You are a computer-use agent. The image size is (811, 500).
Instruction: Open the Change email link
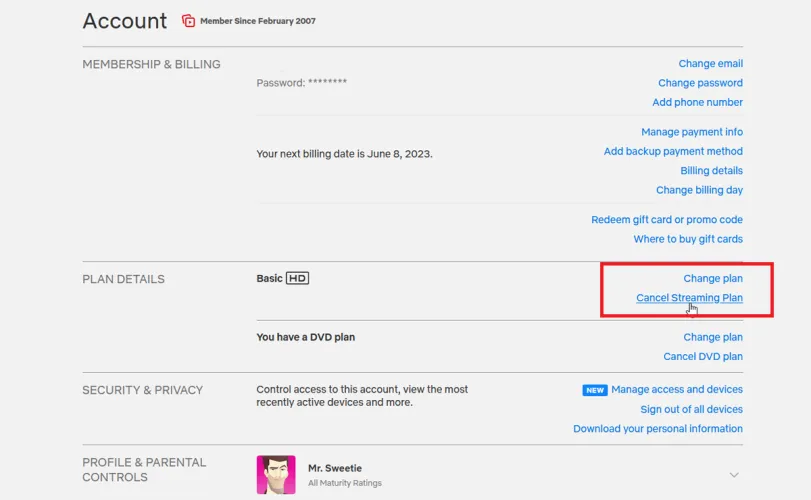click(x=710, y=64)
